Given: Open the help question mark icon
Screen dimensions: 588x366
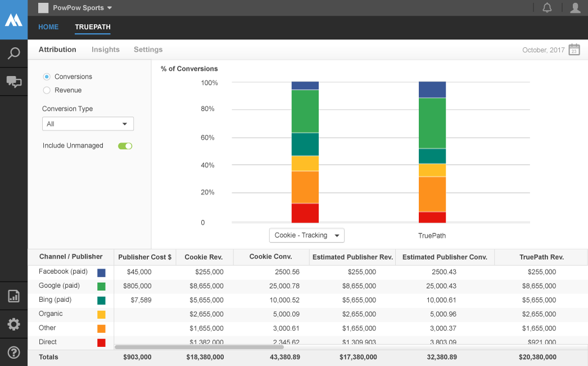Looking at the screenshot, I should point(13,353).
